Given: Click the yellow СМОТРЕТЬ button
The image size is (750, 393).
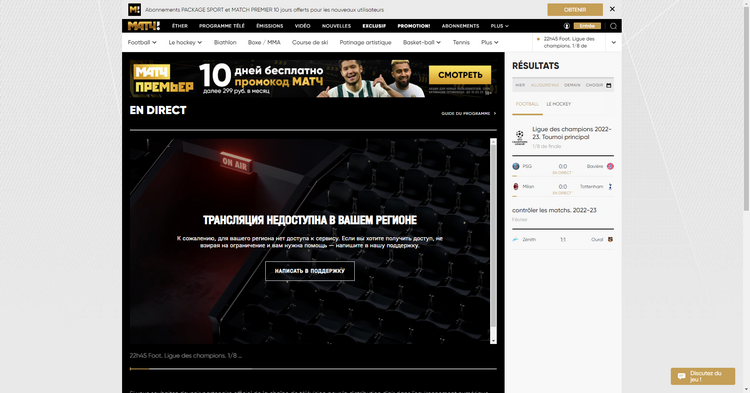Looking at the screenshot, I should (x=460, y=75).
